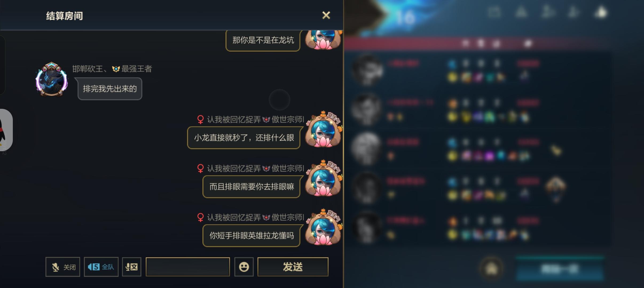This screenshot has height=288, width=644.
Task: Click the 傲世宗师 rank badge above 而且排眼 message
Action: [266, 169]
